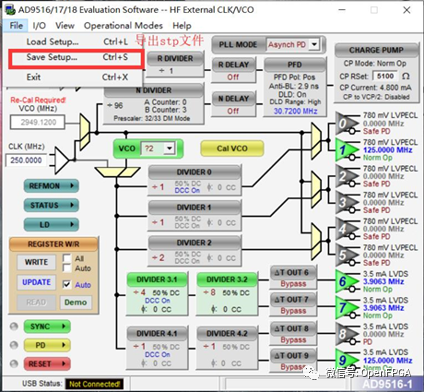
Task: Click the CLK input buffer triangle
Action: point(61,160)
